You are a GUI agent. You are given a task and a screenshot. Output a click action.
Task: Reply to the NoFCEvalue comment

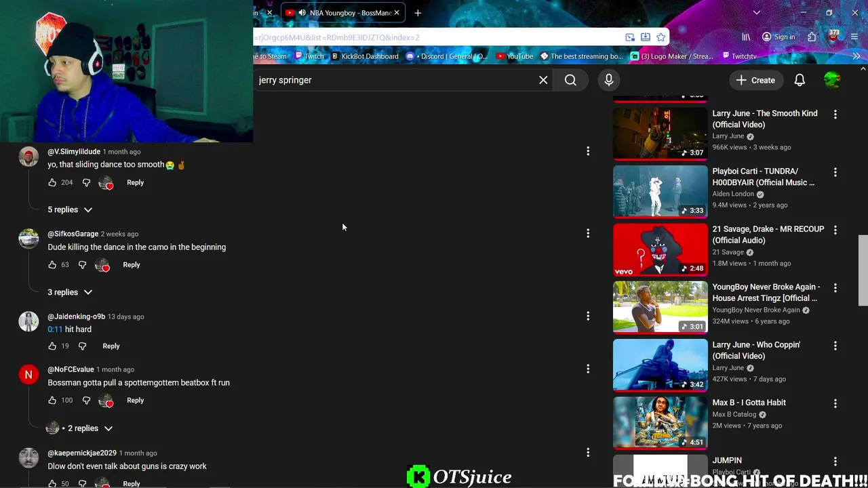click(x=135, y=401)
